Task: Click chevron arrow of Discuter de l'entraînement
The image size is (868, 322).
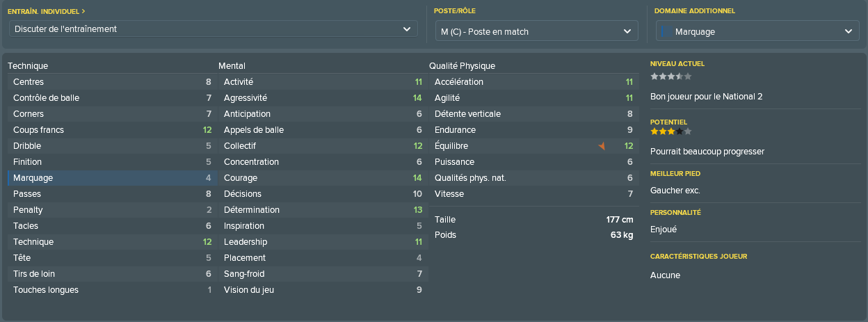Action: click(x=407, y=29)
